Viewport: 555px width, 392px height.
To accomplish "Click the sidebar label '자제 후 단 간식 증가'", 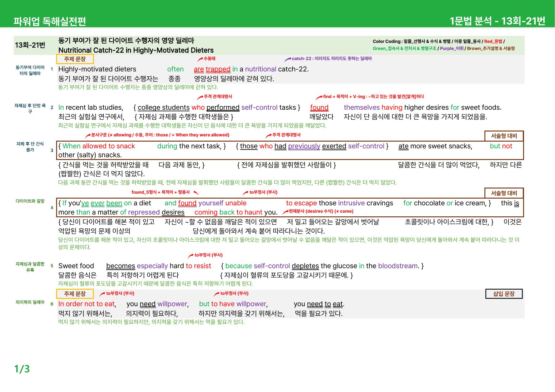I will (x=30, y=147).
